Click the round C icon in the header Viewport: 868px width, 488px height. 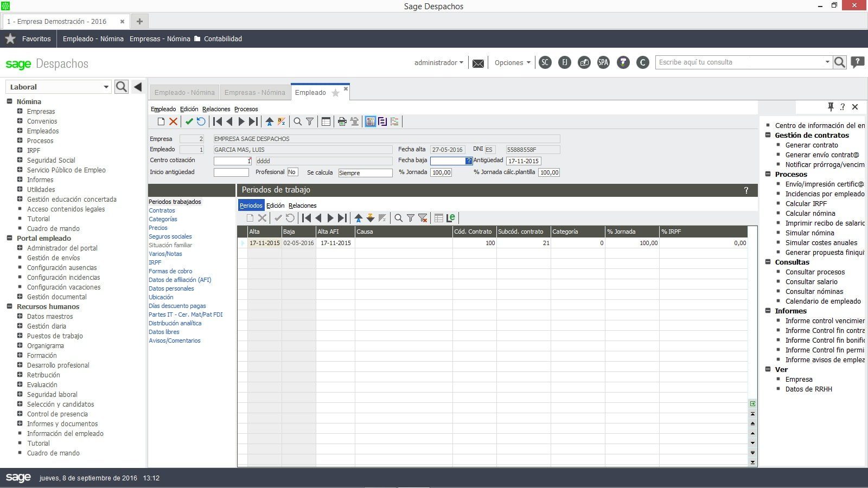pyautogui.click(x=643, y=62)
